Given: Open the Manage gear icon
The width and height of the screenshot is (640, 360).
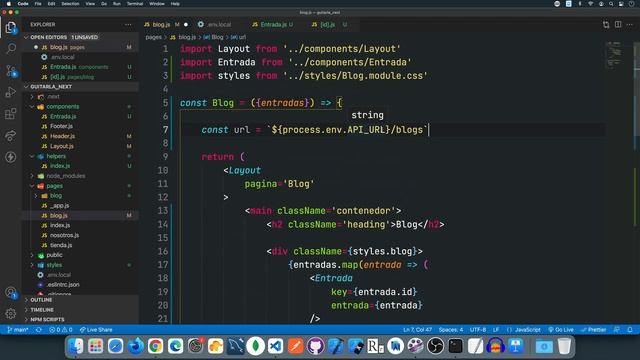Looking at the screenshot, I should click(x=11, y=313).
